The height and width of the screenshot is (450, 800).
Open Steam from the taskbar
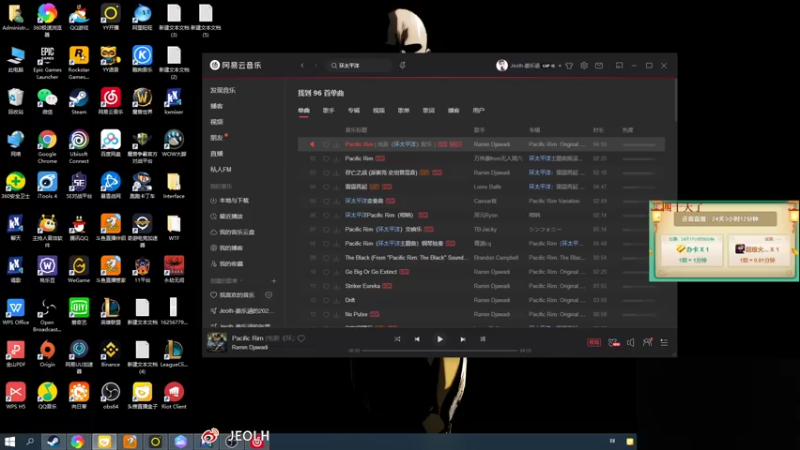click(53, 441)
